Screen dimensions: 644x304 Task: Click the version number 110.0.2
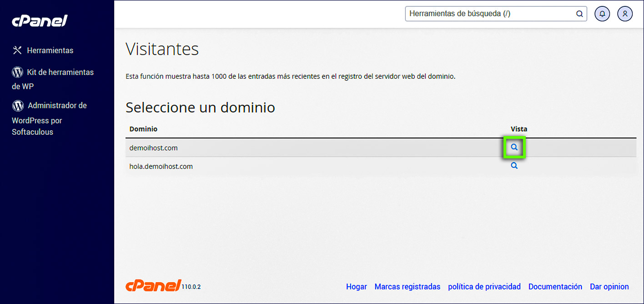tap(191, 287)
